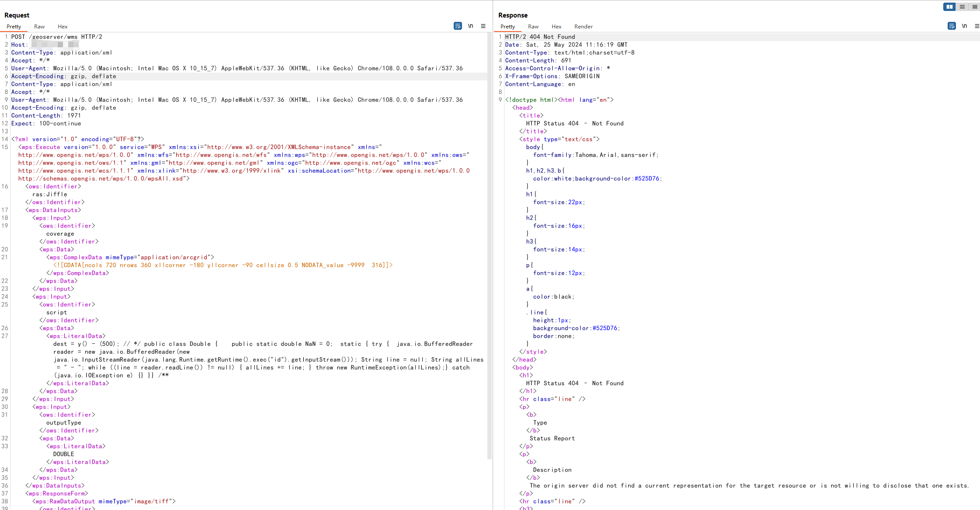The width and height of the screenshot is (980, 510).
Task: Click the 'Status Report' text in Response
Action: coord(553,438)
